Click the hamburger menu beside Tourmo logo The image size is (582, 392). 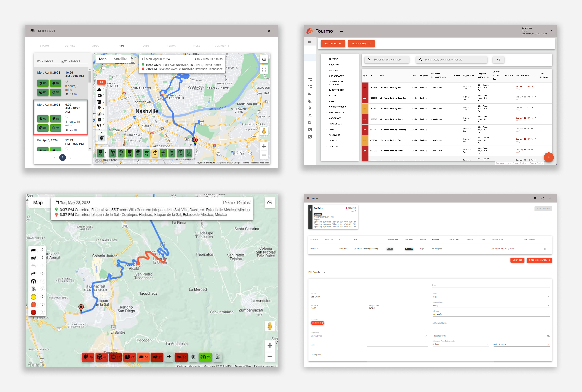(341, 31)
